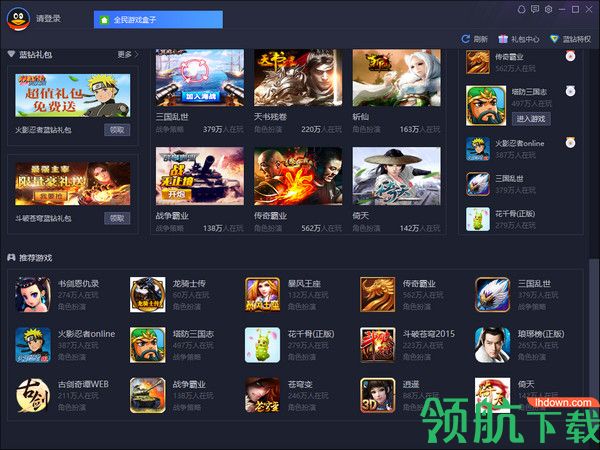Open 蓝钻特权 blue diamond privileges
The image size is (600, 450).
tap(570, 39)
